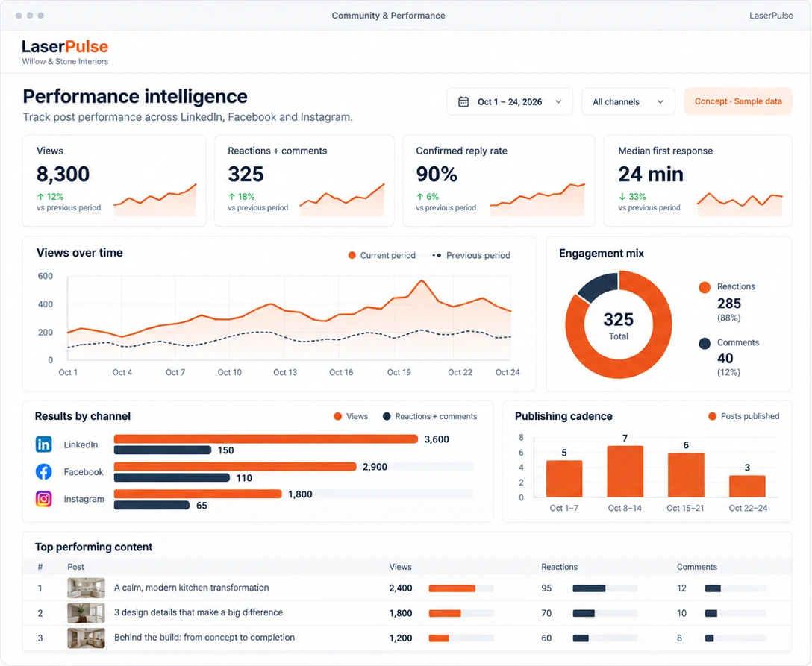Screen dimensions: 812x666
Task: Click the Instagram channel icon
Action: (43, 499)
